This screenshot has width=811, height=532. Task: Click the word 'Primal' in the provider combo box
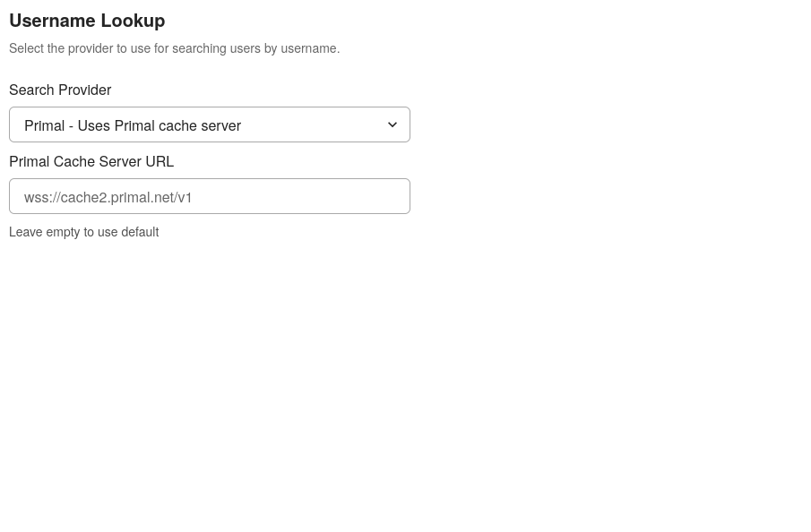(44, 125)
